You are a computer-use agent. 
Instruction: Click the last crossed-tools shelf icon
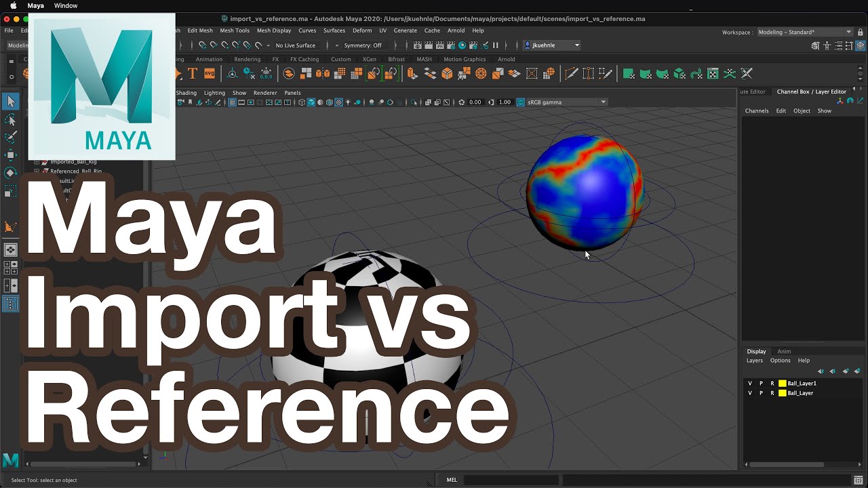[x=747, y=73]
